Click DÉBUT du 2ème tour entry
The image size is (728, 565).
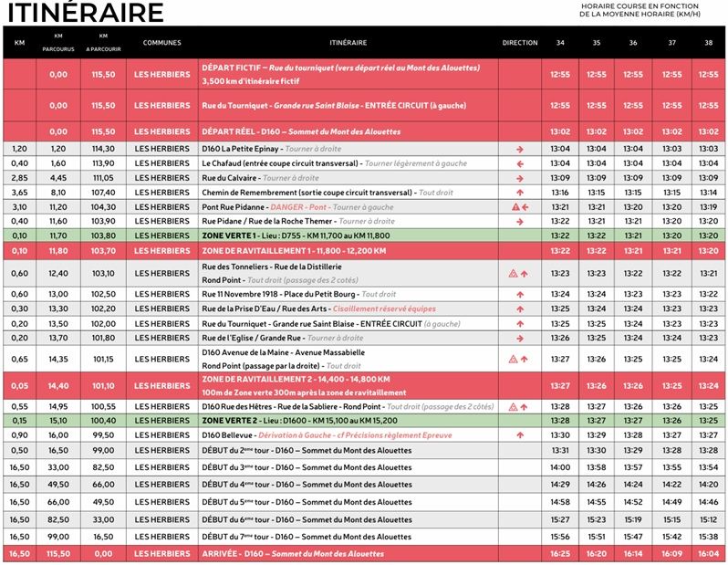click(307, 450)
